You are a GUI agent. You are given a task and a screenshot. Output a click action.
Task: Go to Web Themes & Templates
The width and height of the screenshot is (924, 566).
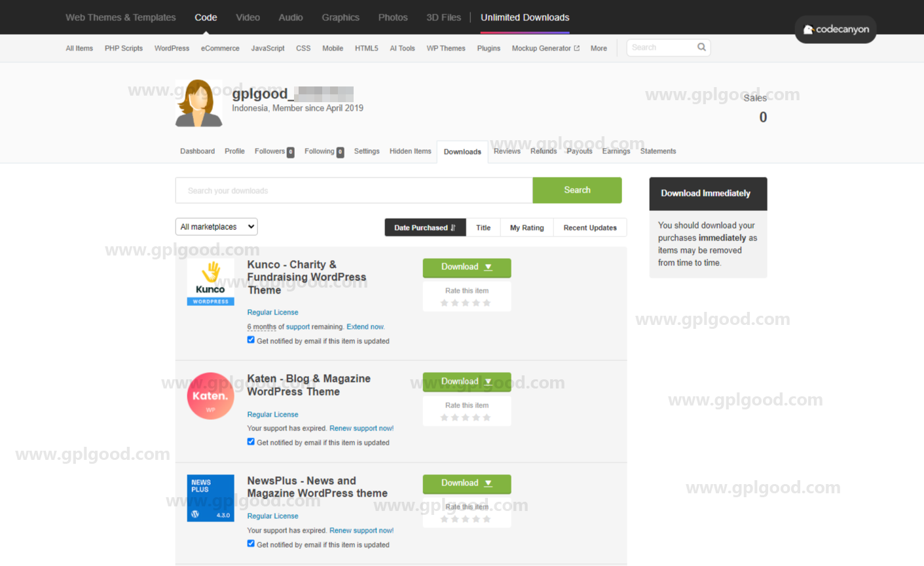(120, 18)
